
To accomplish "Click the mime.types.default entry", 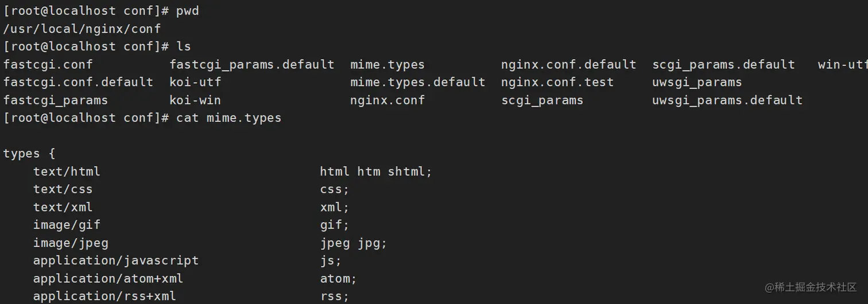I will pyautogui.click(x=418, y=83).
